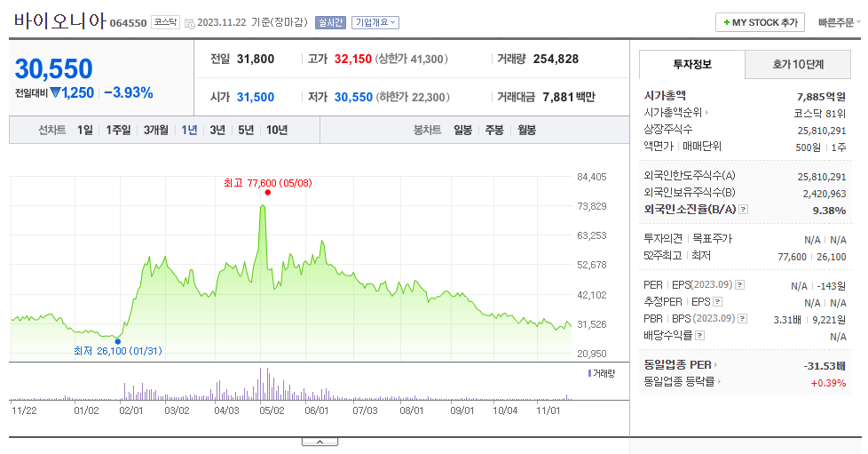Viewport: 868px width, 454px height.
Task: Select the 1일 line chart period
Action: click(84, 131)
